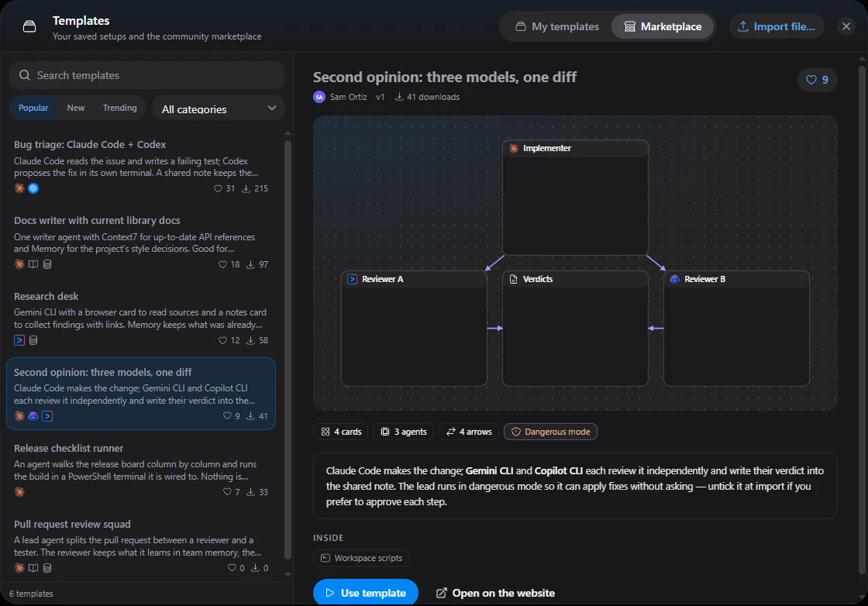Select the New sort tab
This screenshot has width=868, height=606.
[x=76, y=108]
